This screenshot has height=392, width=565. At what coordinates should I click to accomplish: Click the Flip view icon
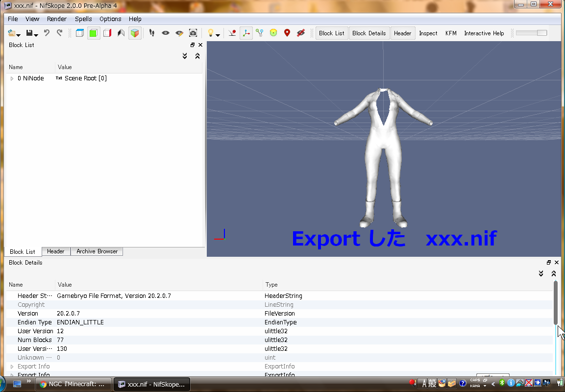(x=121, y=33)
